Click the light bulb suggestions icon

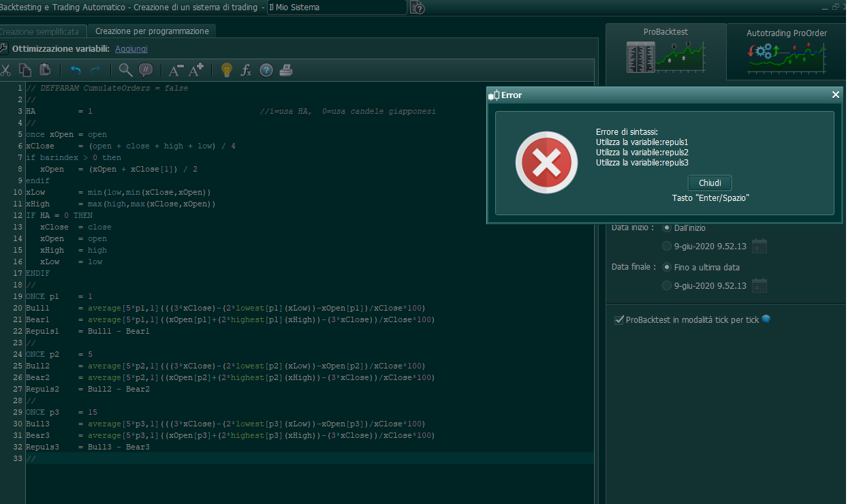tap(227, 69)
